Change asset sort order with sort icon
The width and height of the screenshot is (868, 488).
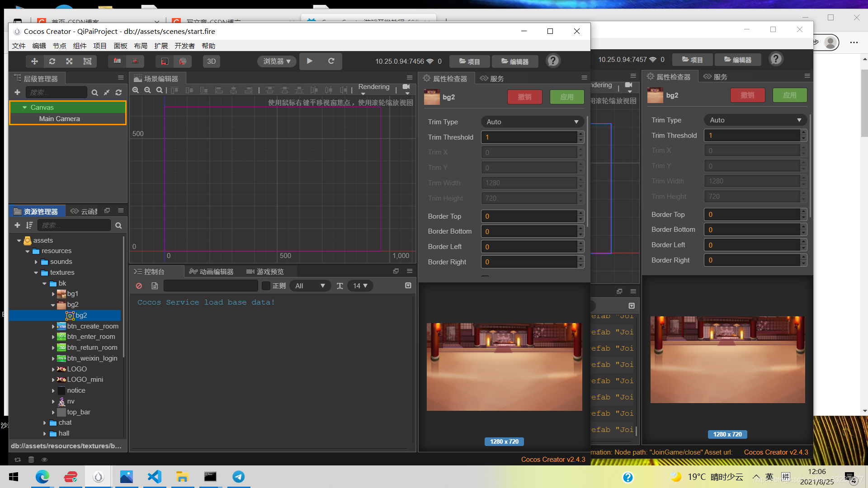click(29, 225)
